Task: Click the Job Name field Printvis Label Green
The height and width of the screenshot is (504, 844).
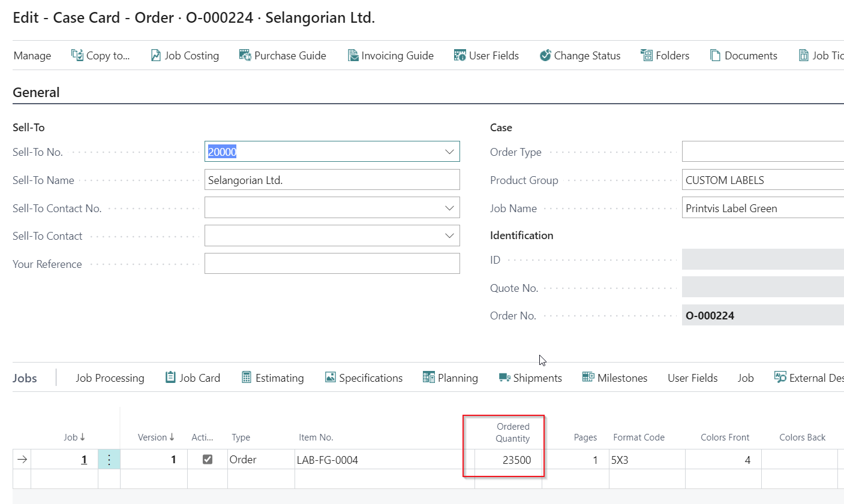Action: (x=763, y=208)
